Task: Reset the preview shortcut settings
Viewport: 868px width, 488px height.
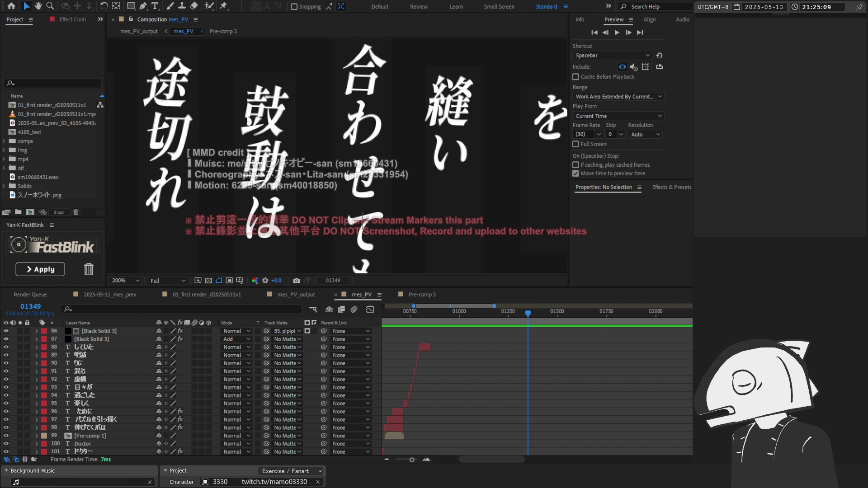Action: point(659,56)
